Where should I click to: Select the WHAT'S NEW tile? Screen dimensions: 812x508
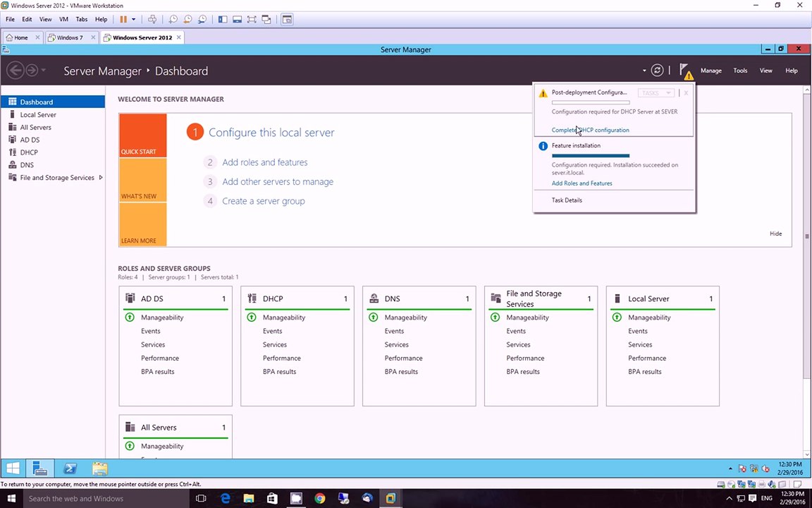142,180
